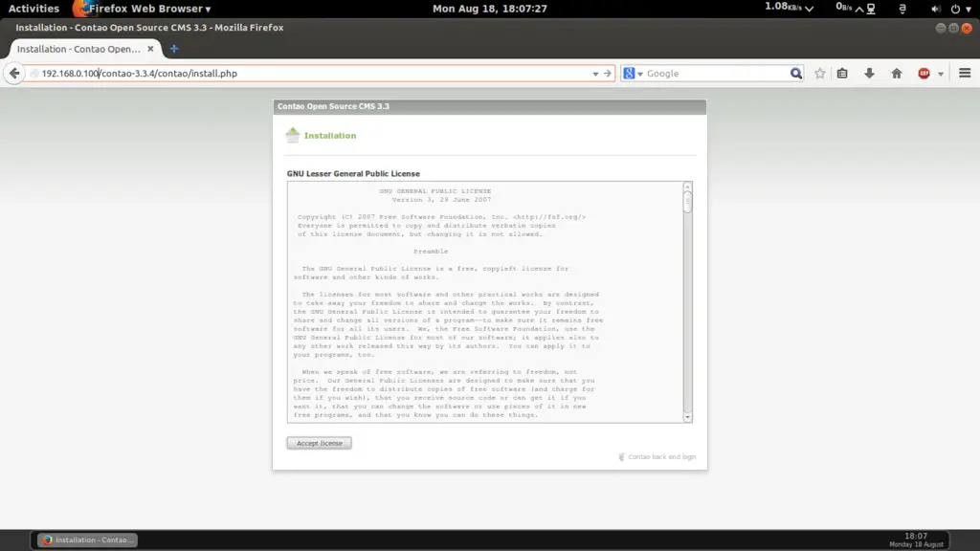Open the URL history dropdown arrow

tap(595, 74)
